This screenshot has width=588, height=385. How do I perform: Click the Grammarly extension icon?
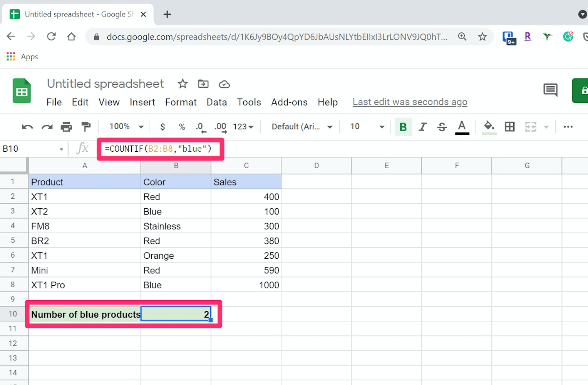click(x=568, y=37)
